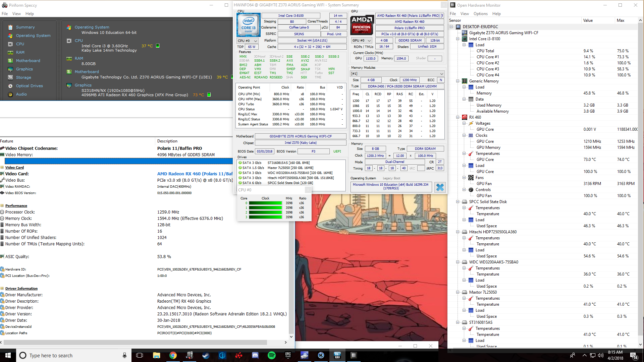Select Audio icon in Speccy sidebar
The height and width of the screenshot is (362, 644).
10,94
